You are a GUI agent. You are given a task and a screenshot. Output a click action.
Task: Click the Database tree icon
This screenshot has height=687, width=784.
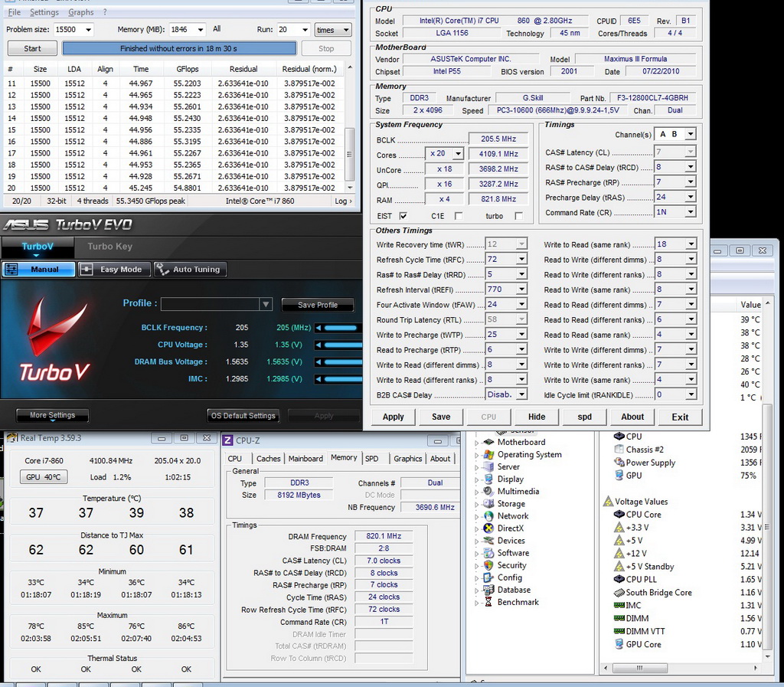click(488, 590)
